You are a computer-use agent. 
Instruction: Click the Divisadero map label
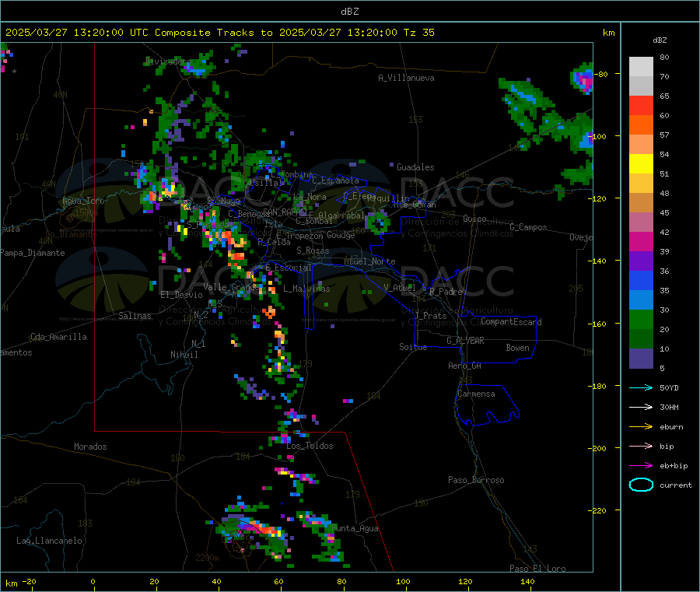point(168,61)
